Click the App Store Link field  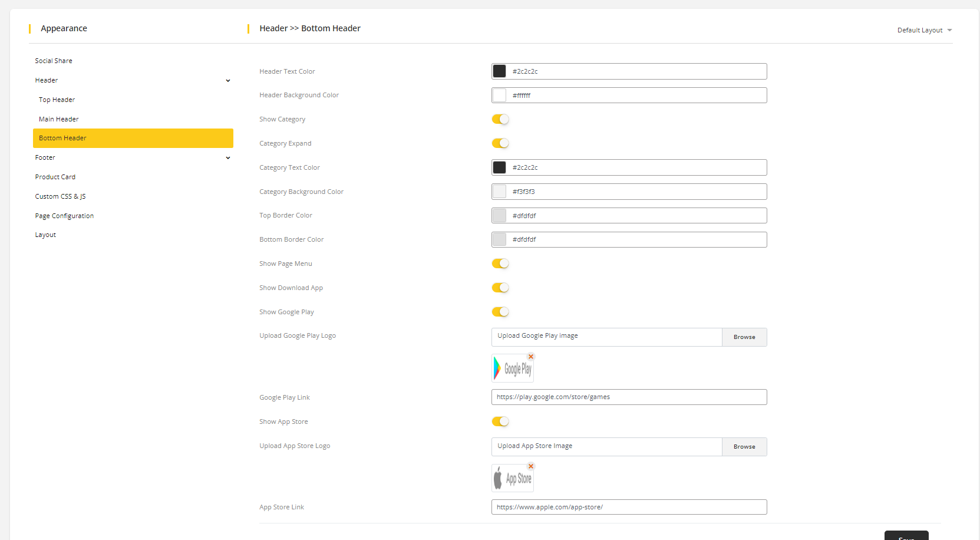[629, 507]
